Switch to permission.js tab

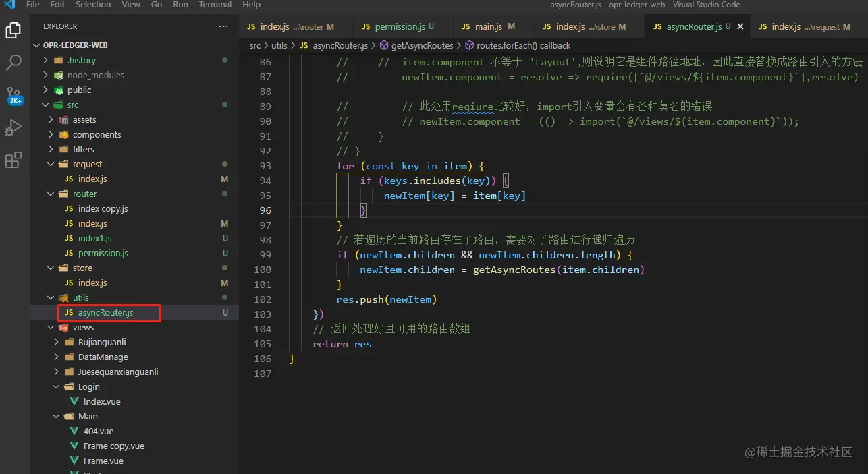pyautogui.click(x=402, y=27)
